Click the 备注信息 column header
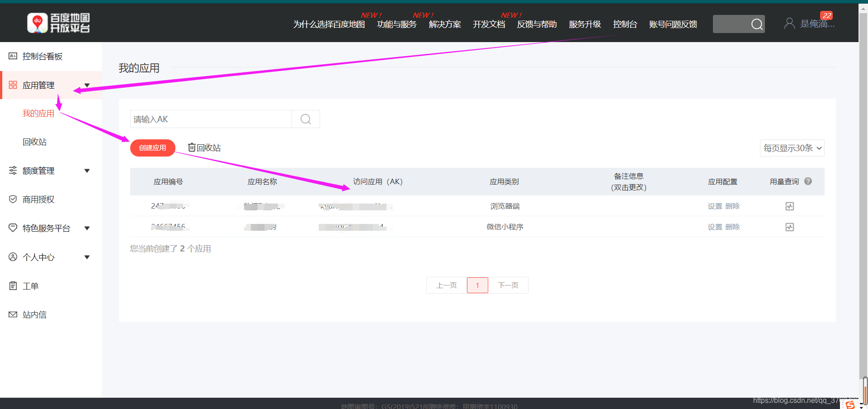This screenshot has width=868, height=409. click(629, 181)
